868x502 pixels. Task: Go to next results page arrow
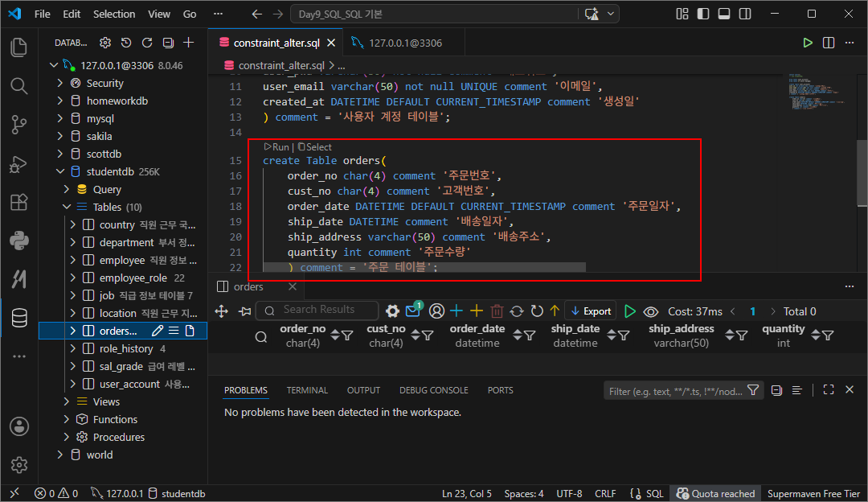[773, 311]
